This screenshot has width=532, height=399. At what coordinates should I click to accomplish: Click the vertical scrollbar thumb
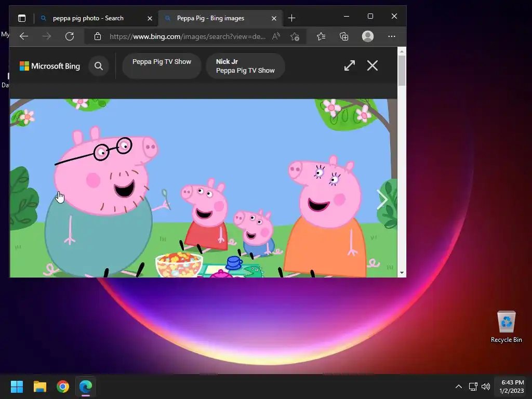click(402, 71)
